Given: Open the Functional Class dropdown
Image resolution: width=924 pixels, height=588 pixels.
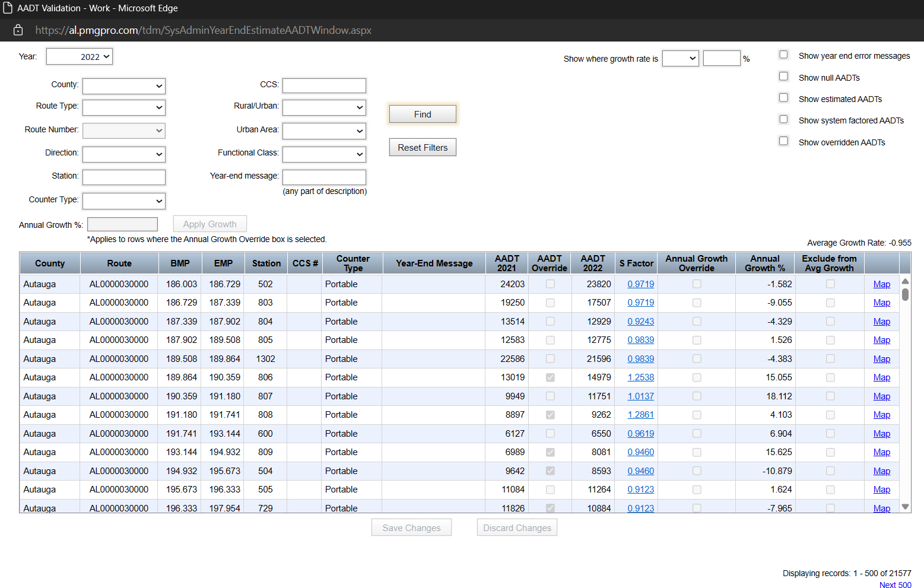Looking at the screenshot, I should tap(324, 154).
